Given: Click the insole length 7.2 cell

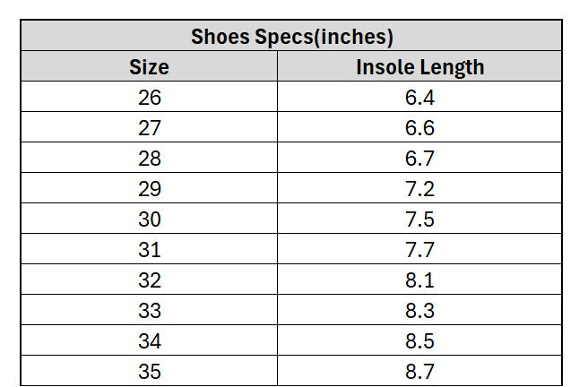Looking at the screenshot, I should click(x=419, y=188).
